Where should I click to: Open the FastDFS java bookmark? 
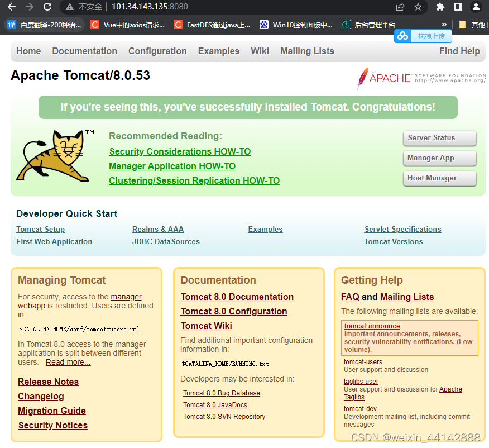213,25
